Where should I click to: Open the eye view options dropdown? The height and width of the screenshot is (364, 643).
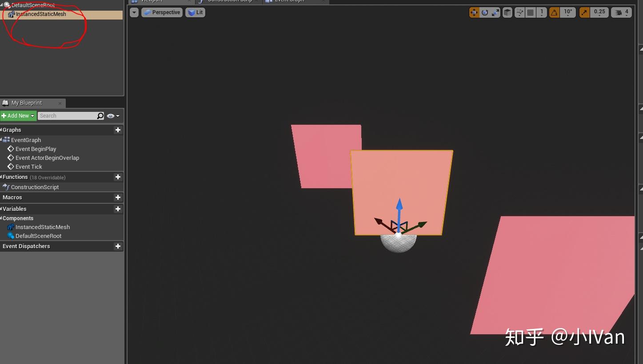(x=113, y=116)
